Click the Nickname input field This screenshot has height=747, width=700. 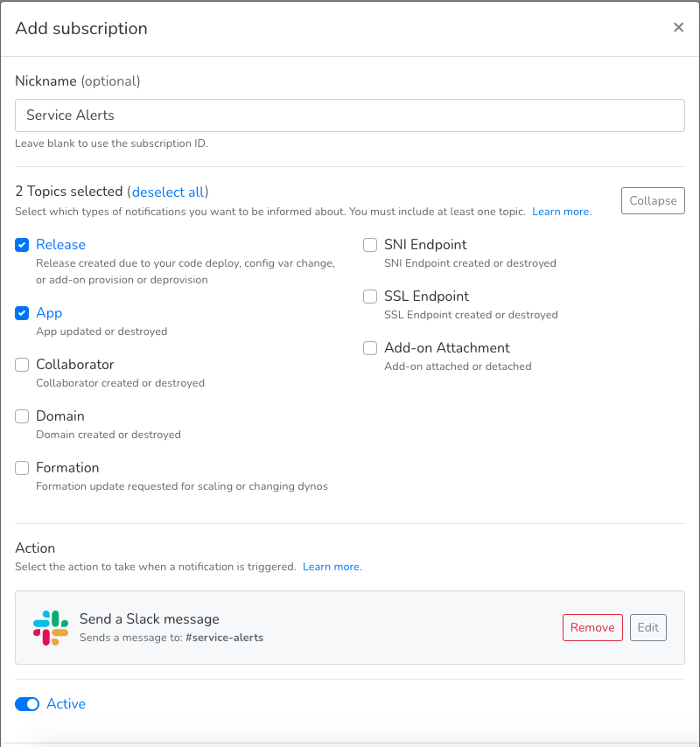tap(350, 115)
